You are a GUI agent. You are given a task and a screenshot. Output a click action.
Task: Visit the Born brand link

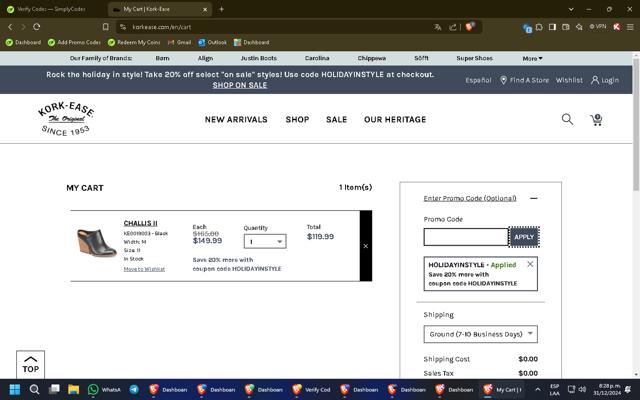[x=162, y=58]
